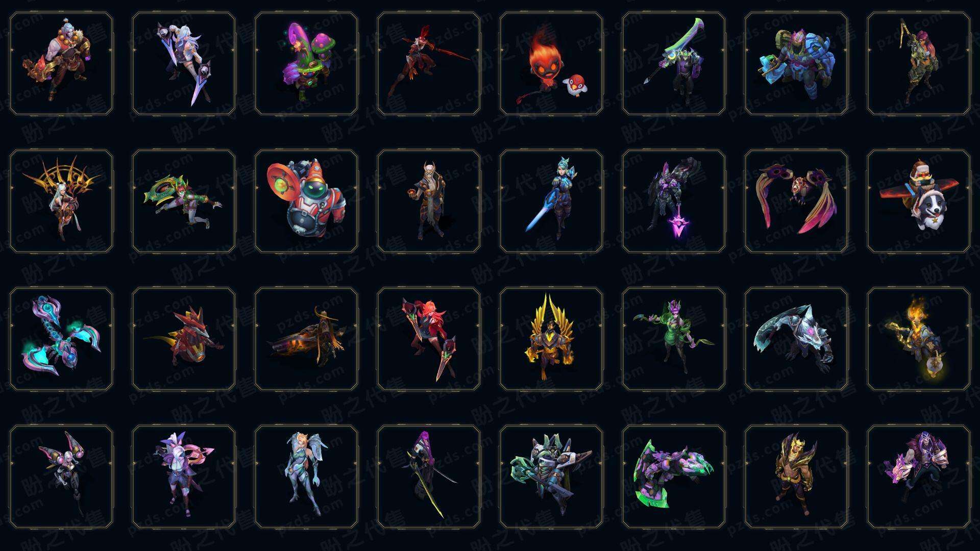
Task: Select the blue sword female knight skin
Action: pyautogui.click(x=551, y=201)
